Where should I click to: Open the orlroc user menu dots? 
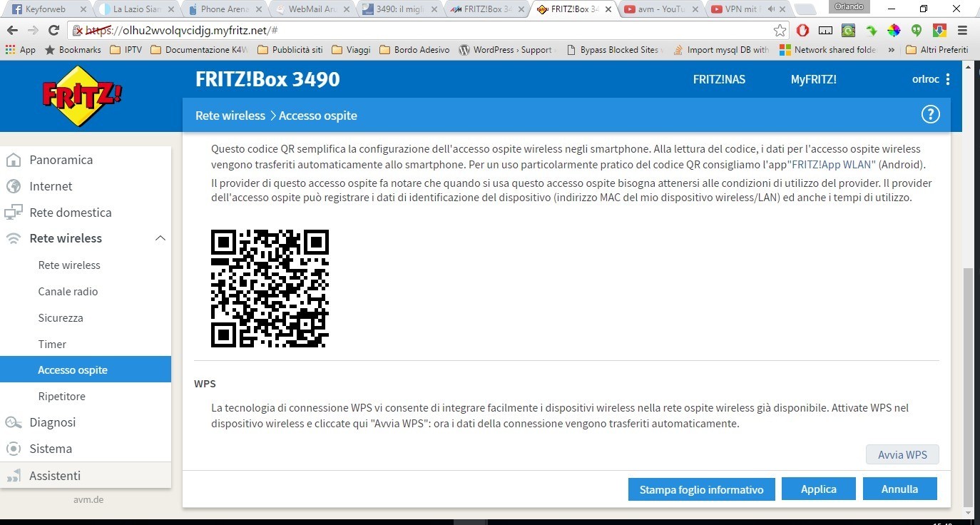[947, 79]
